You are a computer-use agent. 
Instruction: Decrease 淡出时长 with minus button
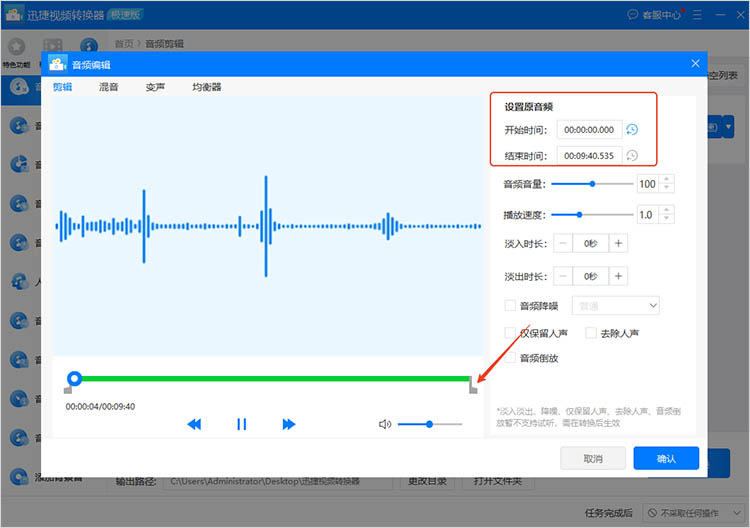(x=563, y=276)
